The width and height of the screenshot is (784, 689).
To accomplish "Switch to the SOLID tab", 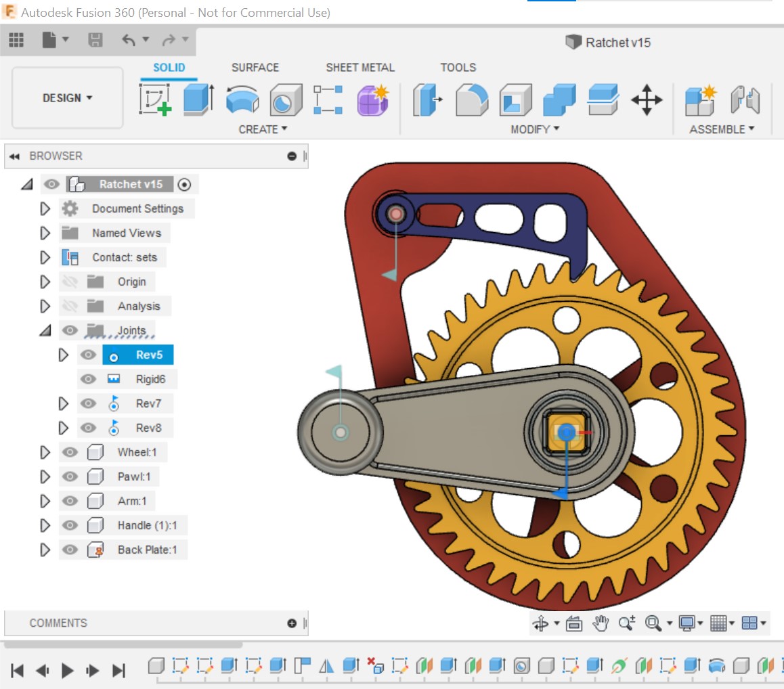I will (x=169, y=68).
